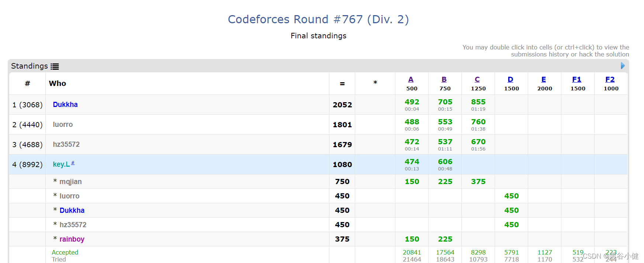Open problem B link
The image size is (644, 263).
444,79
